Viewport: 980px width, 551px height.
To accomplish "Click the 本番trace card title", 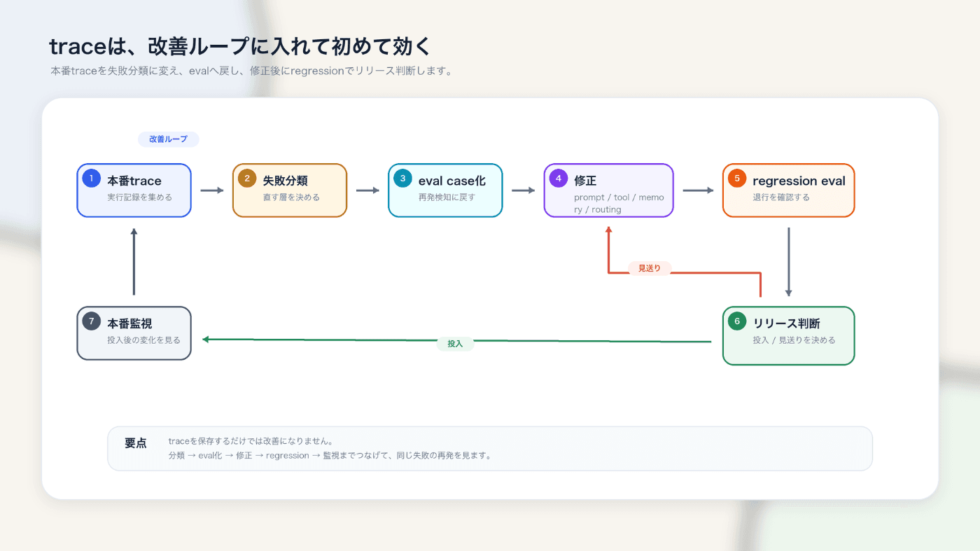I will 134,181.
